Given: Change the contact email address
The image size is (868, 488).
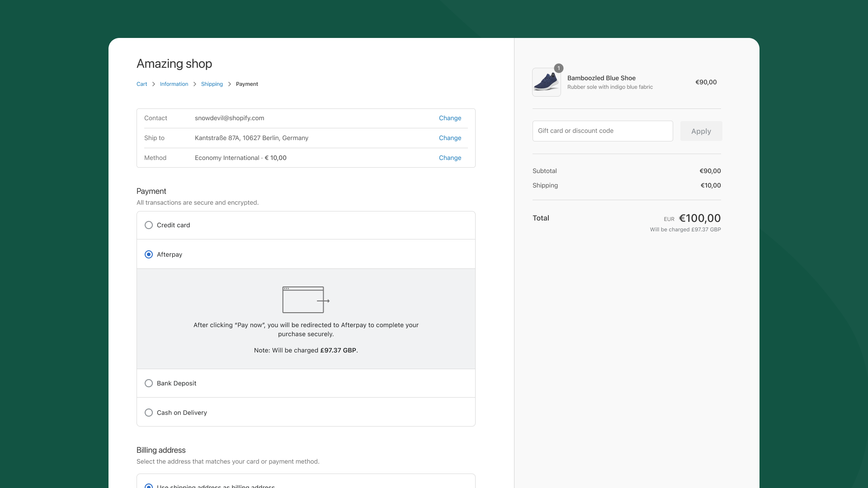Looking at the screenshot, I should [450, 118].
